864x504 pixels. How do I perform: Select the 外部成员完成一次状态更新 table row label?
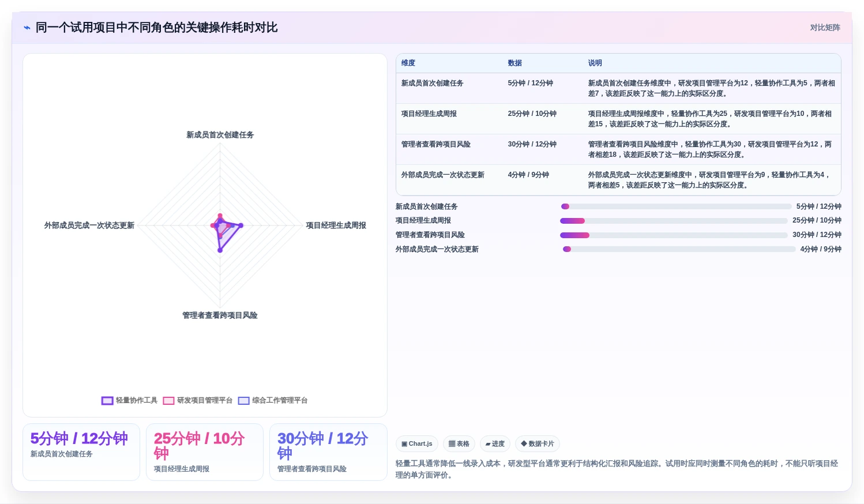(x=443, y=175)
